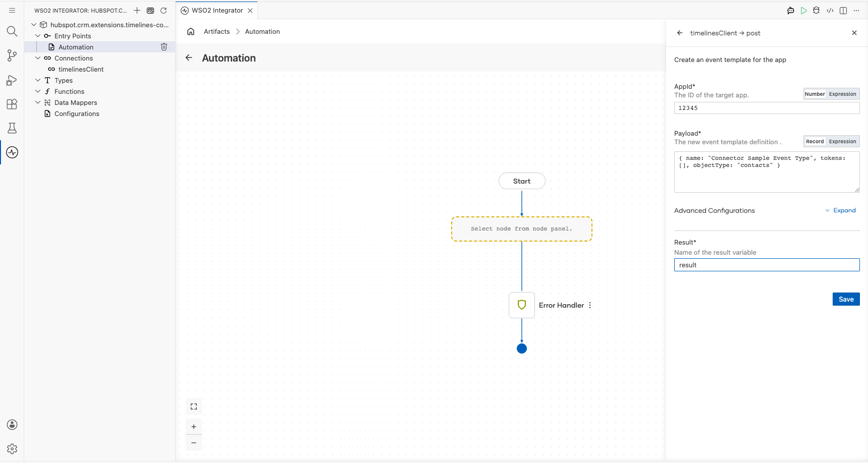Screen dimensions: 868x463
Task: Open the Manage gear icon
Action: [12, 449]
